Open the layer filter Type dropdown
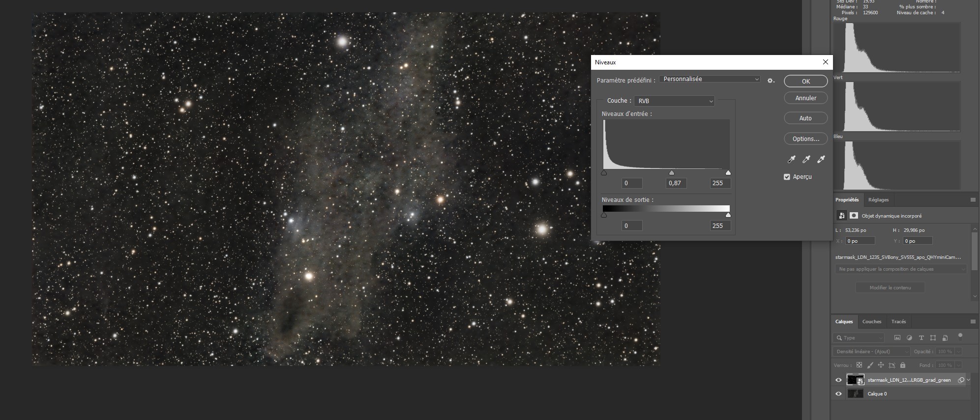This screenshot has height=420, width=980. (x=860, y=338)
